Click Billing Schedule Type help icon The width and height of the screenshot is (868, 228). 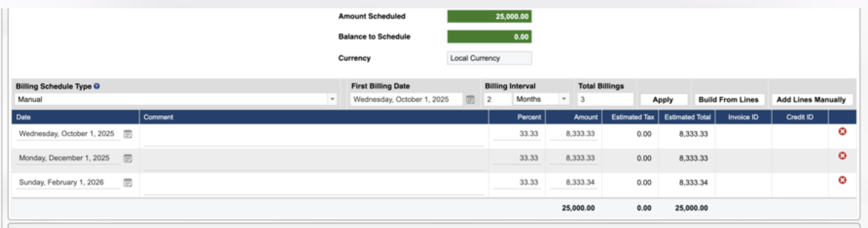pos(97,86)
